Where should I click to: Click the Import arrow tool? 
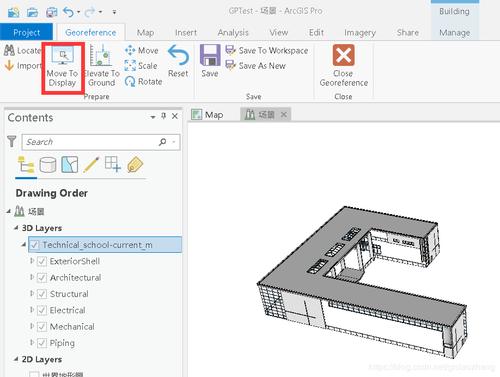tap(22, 66)
